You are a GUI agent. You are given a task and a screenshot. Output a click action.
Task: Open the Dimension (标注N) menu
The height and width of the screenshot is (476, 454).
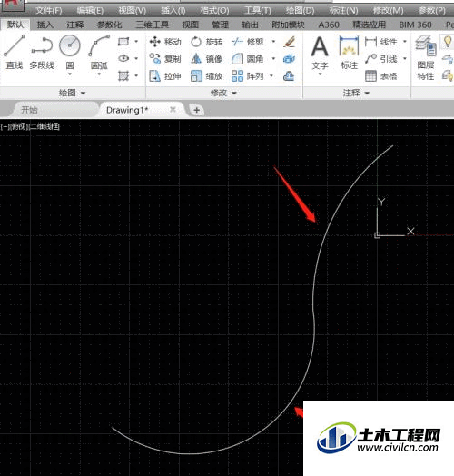pyautogui.click(x=343, y=11)
